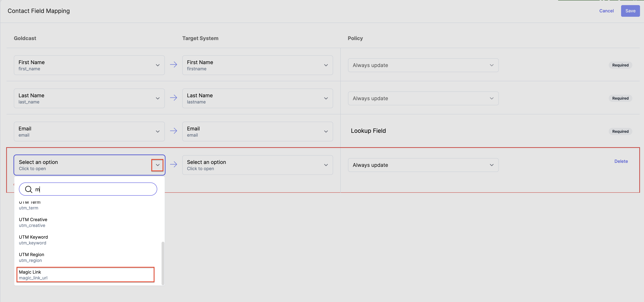
Task: Click the Save button
Action: pyautogui.click(x=630, y=11)
